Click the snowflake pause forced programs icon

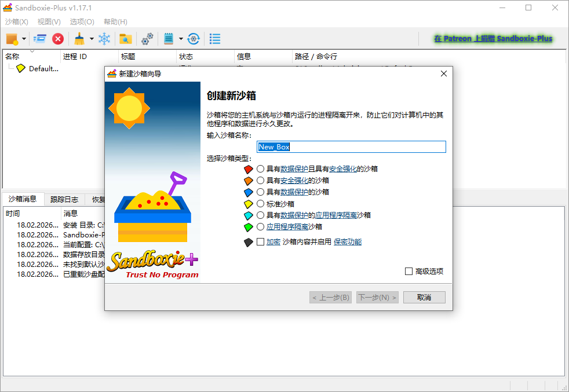[x=104, y=39]
